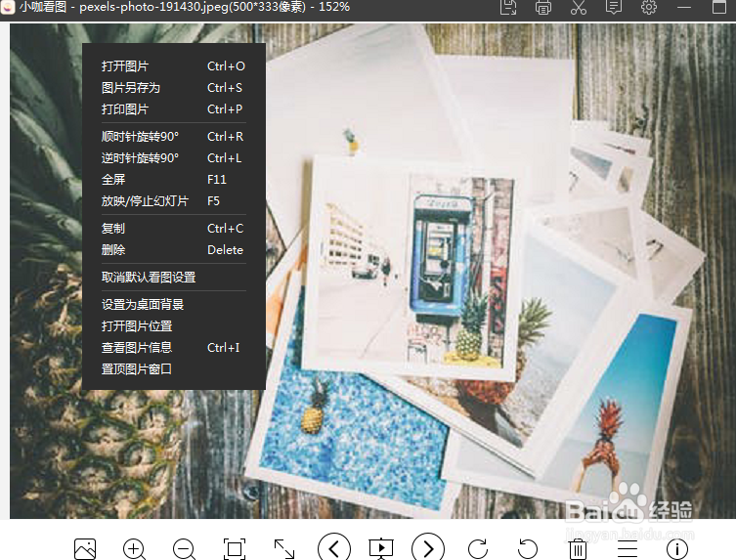The width and height of the screenshot is (736, 560).
Task: Choose 删除 in the context menu
Action: point(174,250)
